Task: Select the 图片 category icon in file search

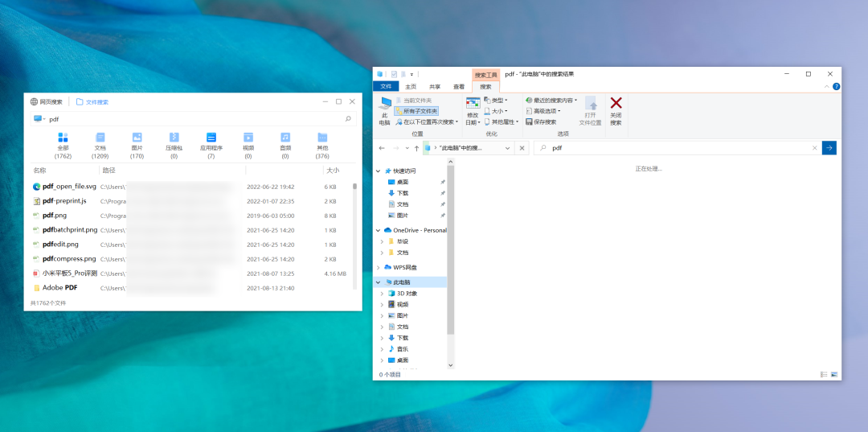Action: coord(137,138)
